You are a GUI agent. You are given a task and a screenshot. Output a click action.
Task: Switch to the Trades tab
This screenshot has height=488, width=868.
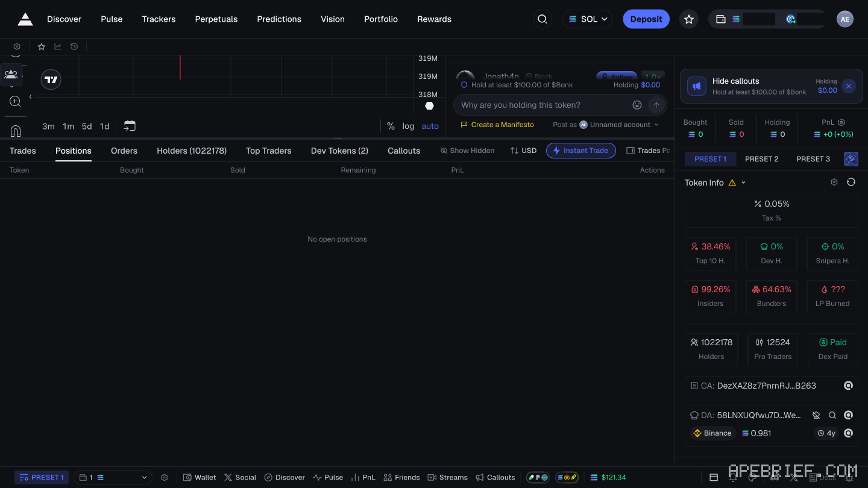23,151
